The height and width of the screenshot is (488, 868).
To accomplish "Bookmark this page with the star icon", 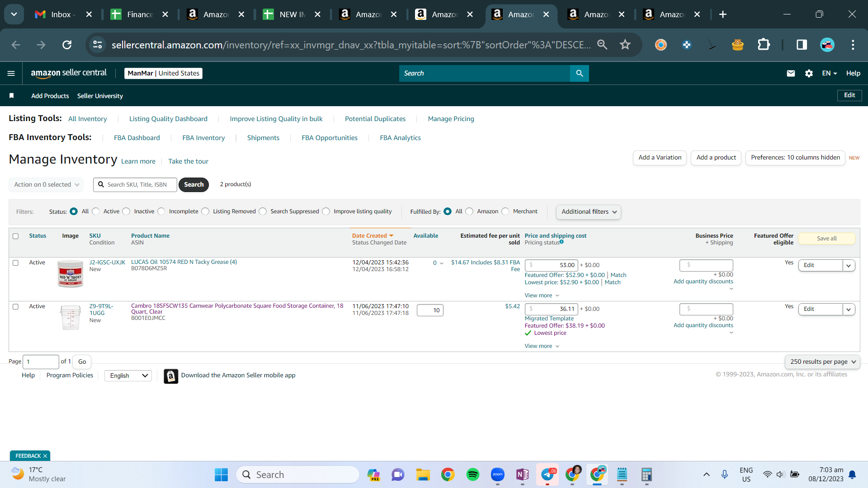I will tap(625, 45).
